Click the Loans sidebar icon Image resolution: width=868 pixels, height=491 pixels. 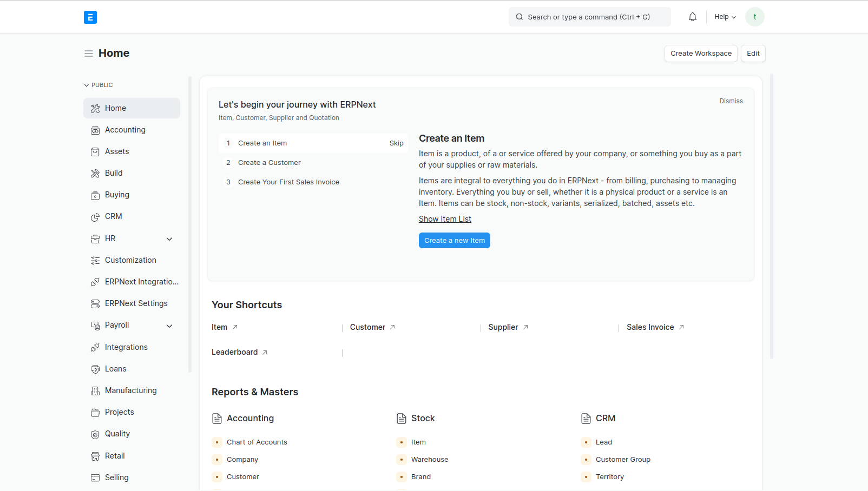tap(95, 369)
